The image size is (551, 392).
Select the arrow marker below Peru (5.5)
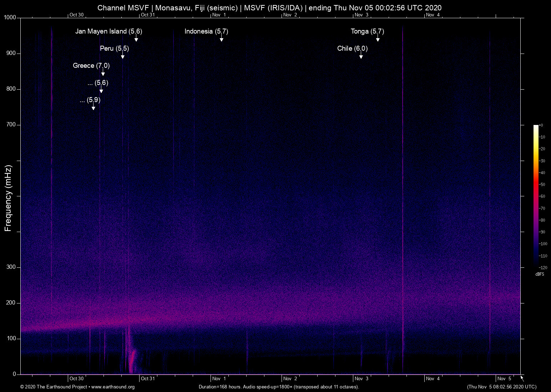pos(122,56)
